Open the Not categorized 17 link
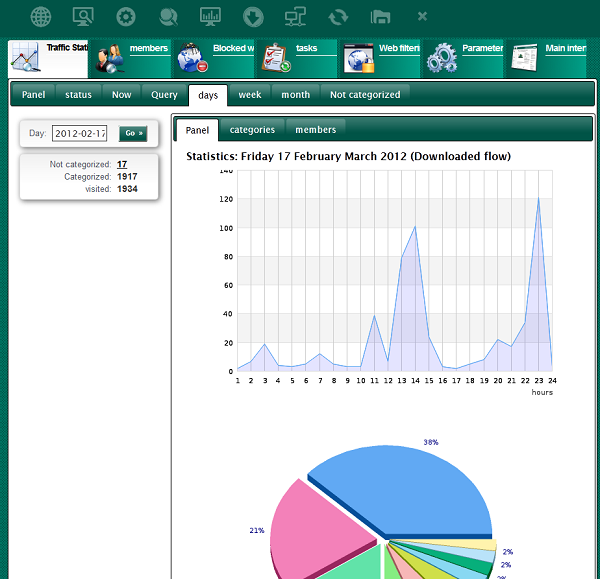The image size is (600, 579). coord(122,164)
